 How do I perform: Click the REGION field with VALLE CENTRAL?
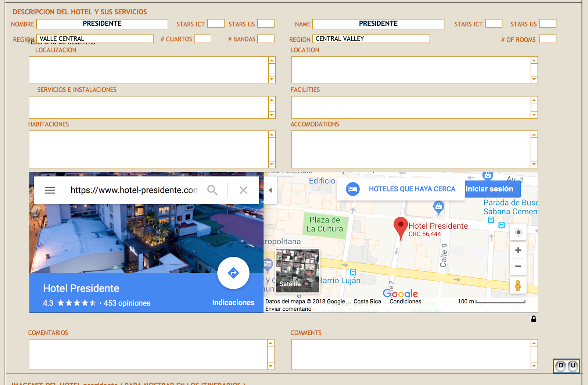pos(95,39)
